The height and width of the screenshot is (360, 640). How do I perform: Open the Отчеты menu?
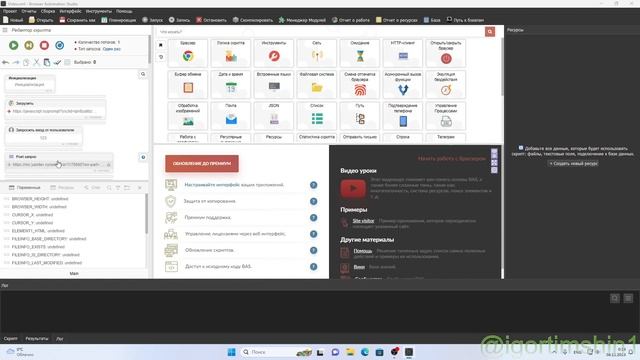[29, 11]
